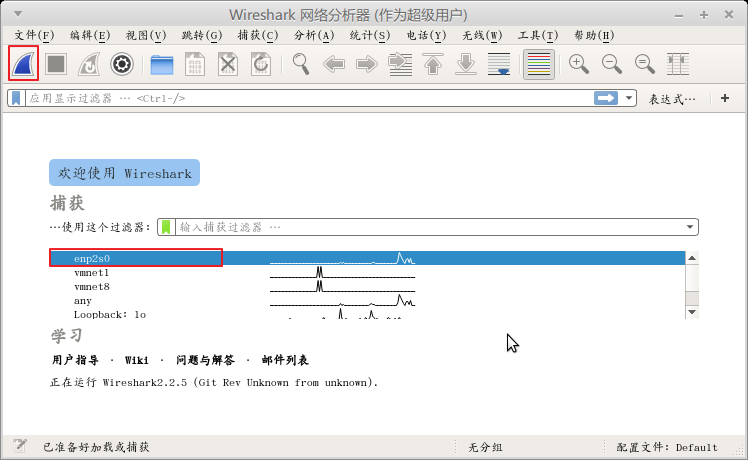
Task: Open display filter bookmark icon
Action: (x=16, y=98)
